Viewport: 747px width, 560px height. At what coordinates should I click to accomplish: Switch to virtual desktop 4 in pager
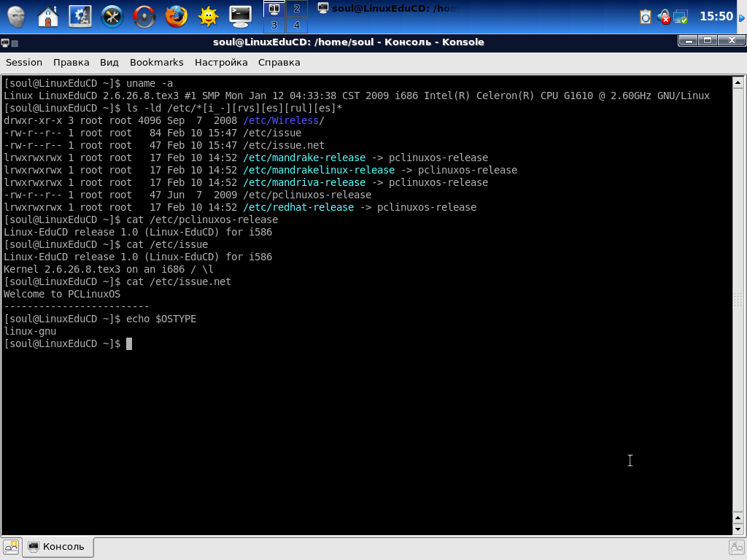pyautogui.click(x=297, y=25)
